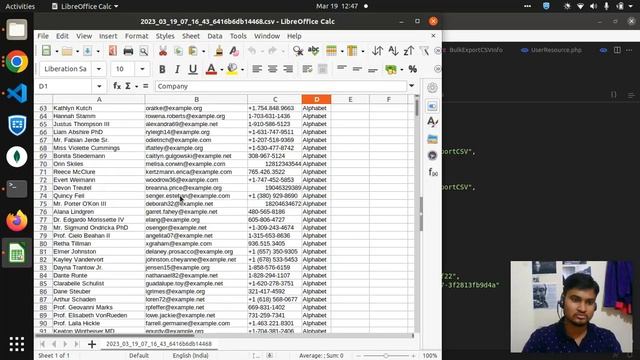
Task: Click Sort Descending icon
Action: coord(409,51)
